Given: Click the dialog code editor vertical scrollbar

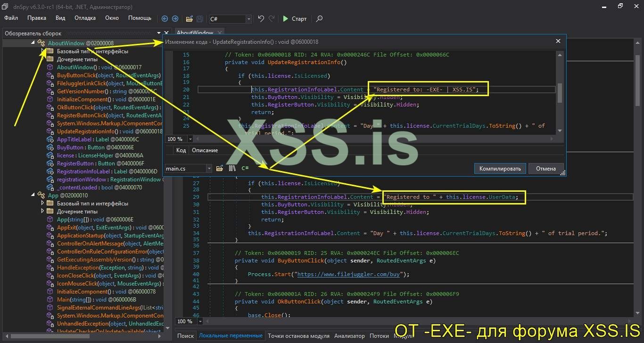Looking at the screenshot, I should 560,93.
